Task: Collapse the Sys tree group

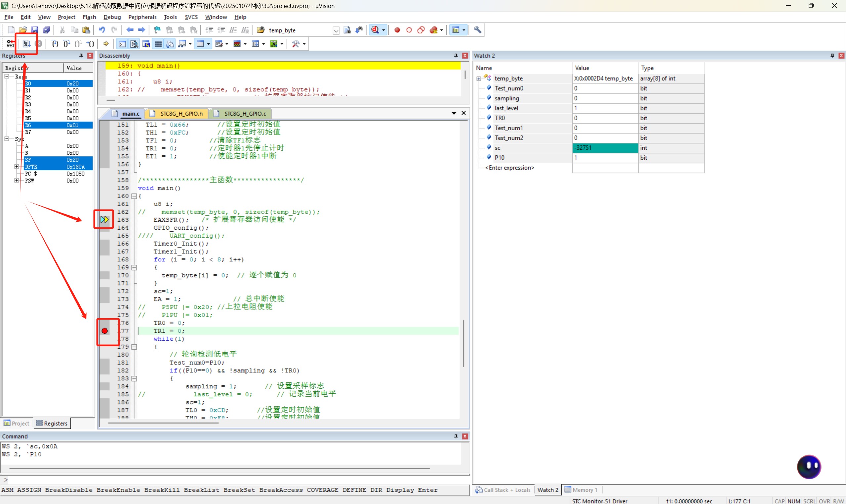Action: point(7,138)
